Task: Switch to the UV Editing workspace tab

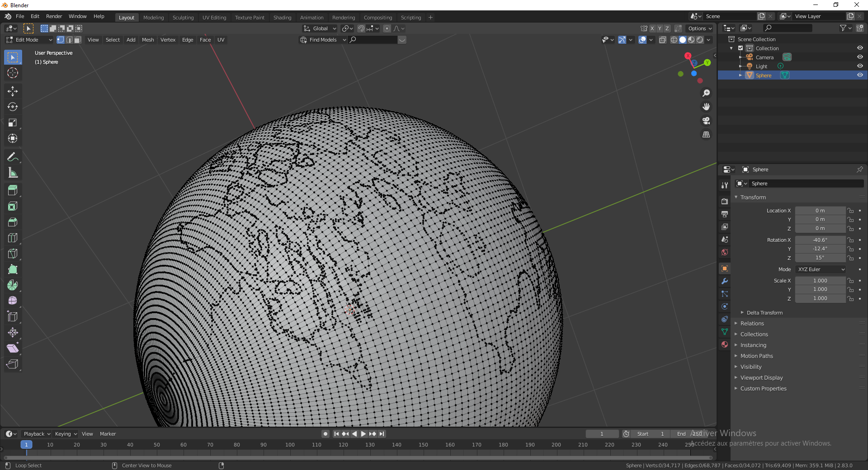Action: (x=214, y=18)
